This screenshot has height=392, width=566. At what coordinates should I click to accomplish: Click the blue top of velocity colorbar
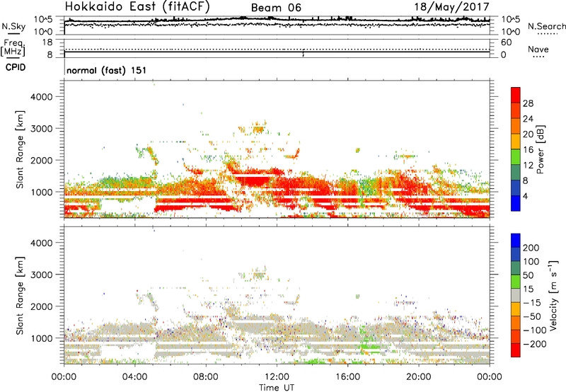[x=516, y=241]
